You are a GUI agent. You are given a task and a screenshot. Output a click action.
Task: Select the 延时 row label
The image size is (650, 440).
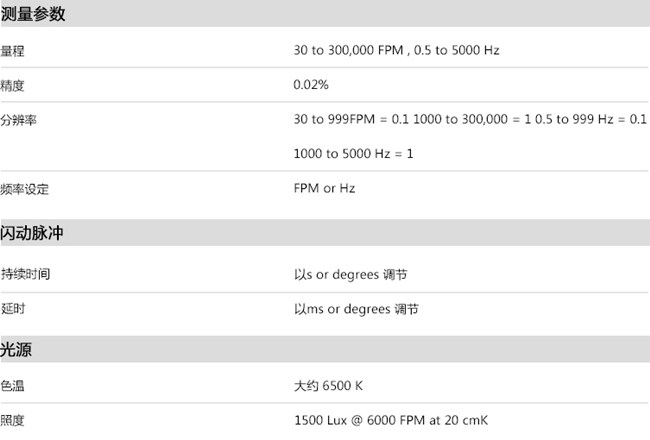pyautogui.click(x=13, y=309)
